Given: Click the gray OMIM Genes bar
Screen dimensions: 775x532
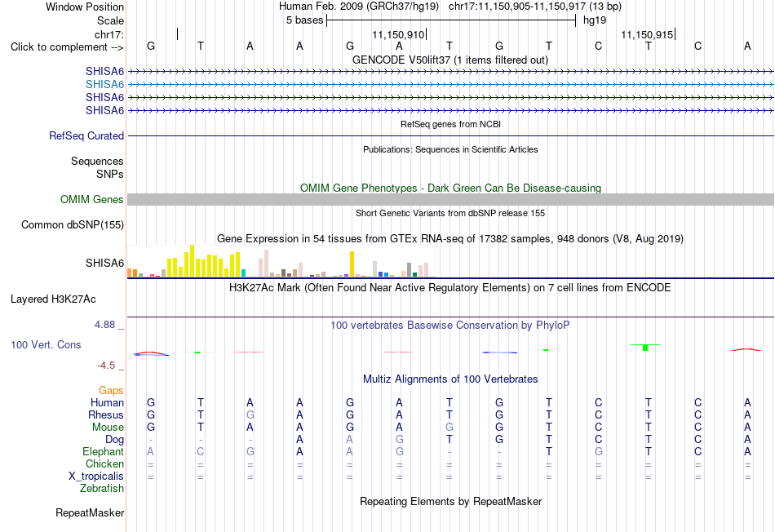Looking at the screenshot, I should pos(450,199).
